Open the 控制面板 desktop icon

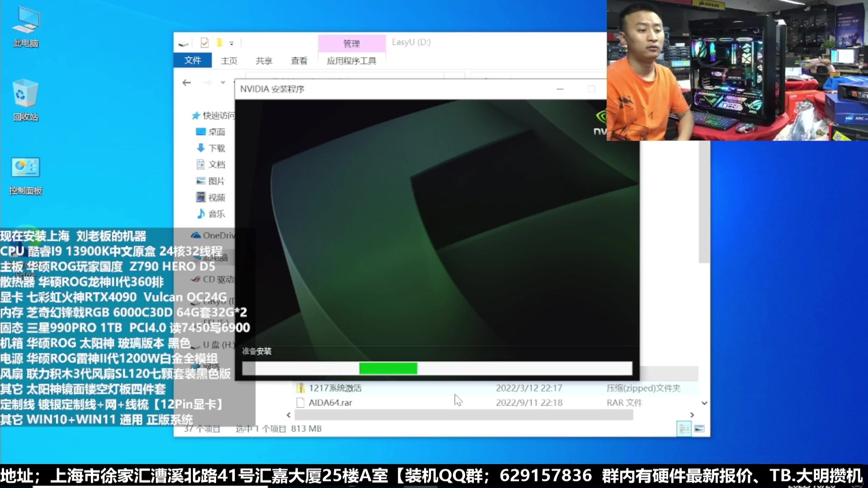[26, 176]
